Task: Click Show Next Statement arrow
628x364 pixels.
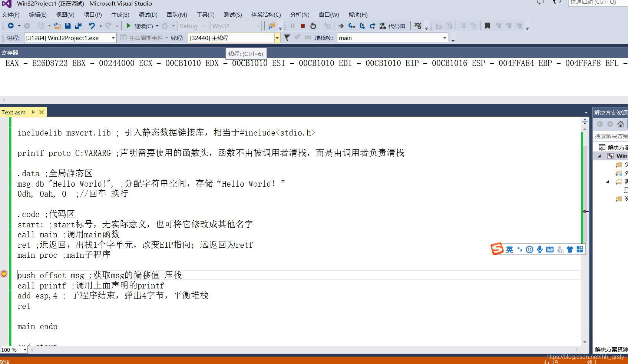Action: click(341, 26)
